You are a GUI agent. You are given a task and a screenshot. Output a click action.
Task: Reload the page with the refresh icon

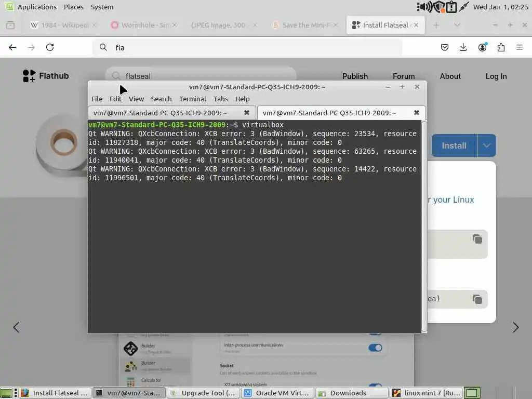click(50, 47)
